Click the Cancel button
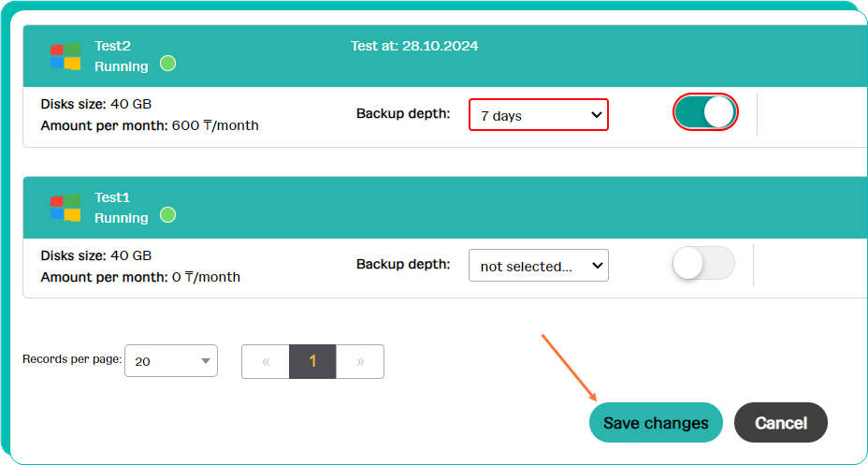Screen dimensions: 868x465 [780, 422]
